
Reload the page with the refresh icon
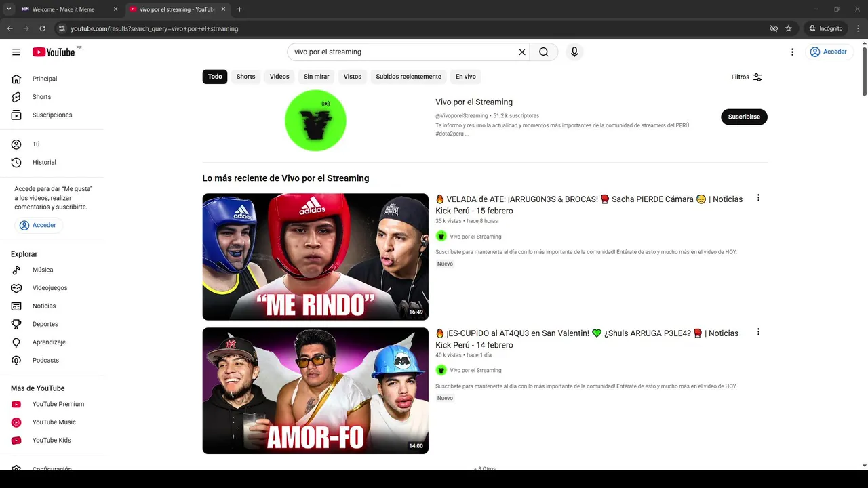(42, 28)
